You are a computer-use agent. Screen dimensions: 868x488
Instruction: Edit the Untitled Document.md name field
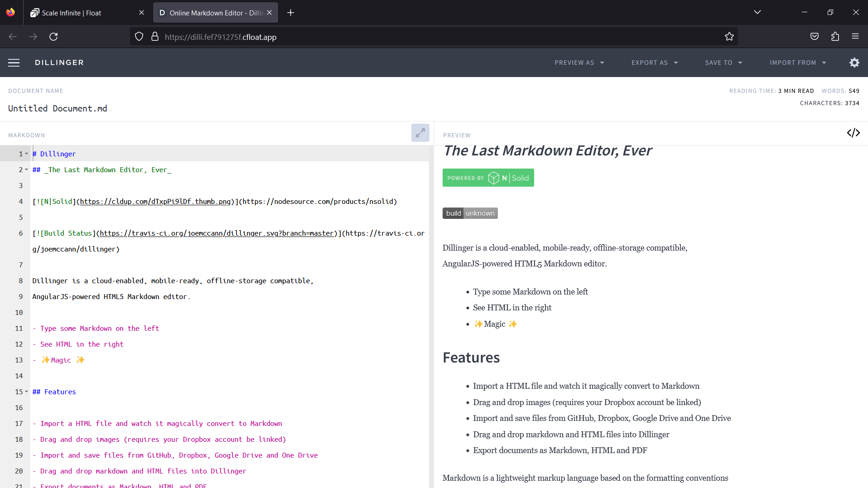pyautogui.click(x=58, y=108)
